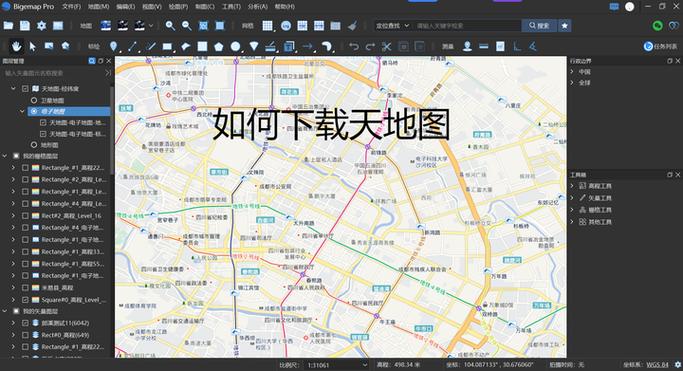The height and width of the screenshot is (371, 683).
Task: Zoom in with the plus magnifier
Action: pos(170,26)
